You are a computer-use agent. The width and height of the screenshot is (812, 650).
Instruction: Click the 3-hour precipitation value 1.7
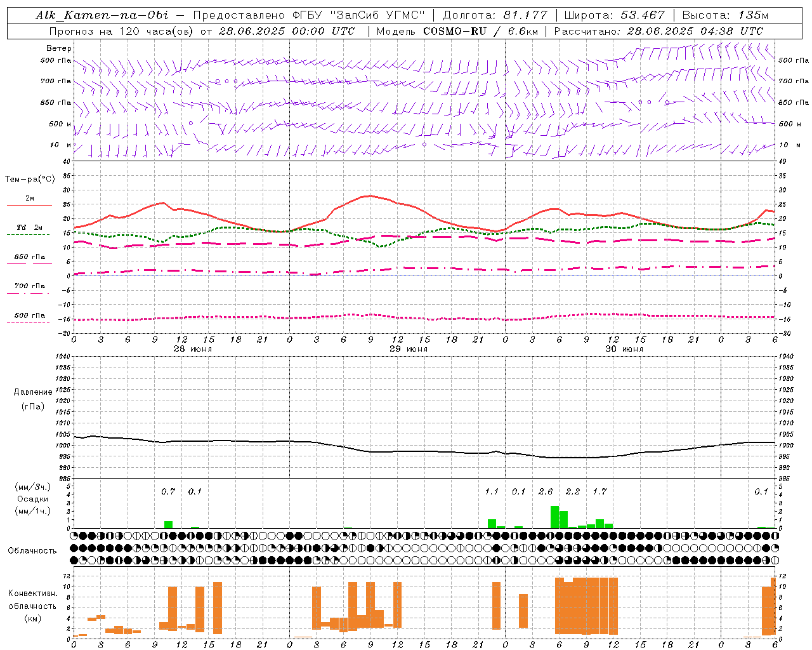pyautogui.click(x=599, y=491)
